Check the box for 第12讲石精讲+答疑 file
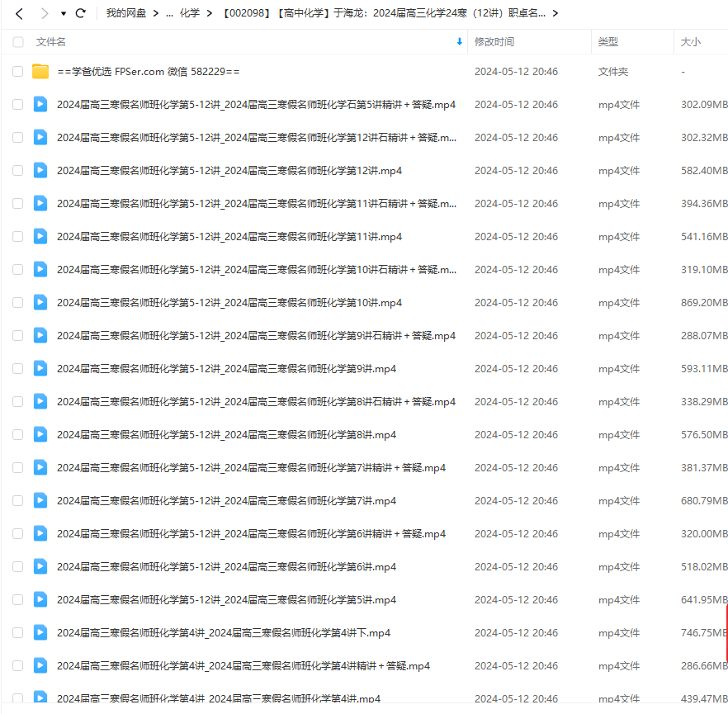 (18, 137)
